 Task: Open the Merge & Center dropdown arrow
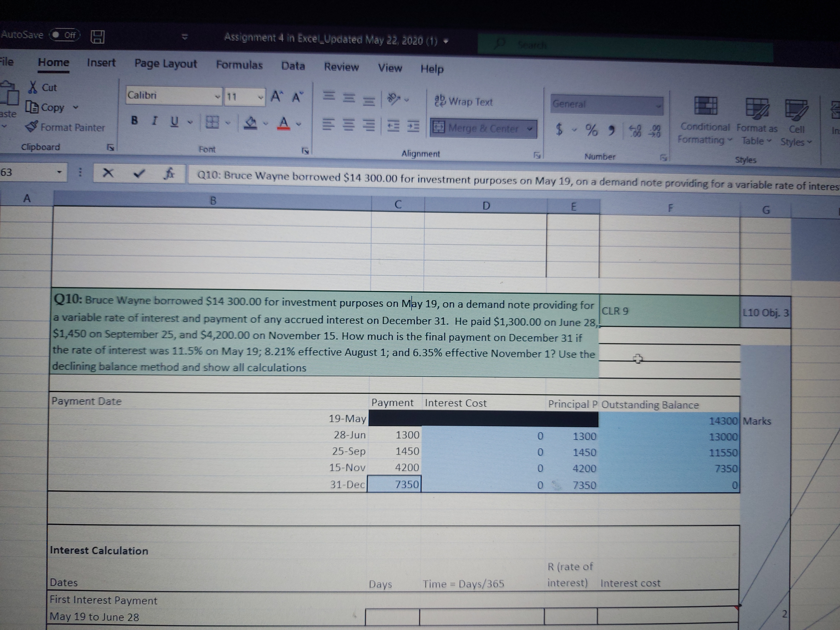pos(530,129)
